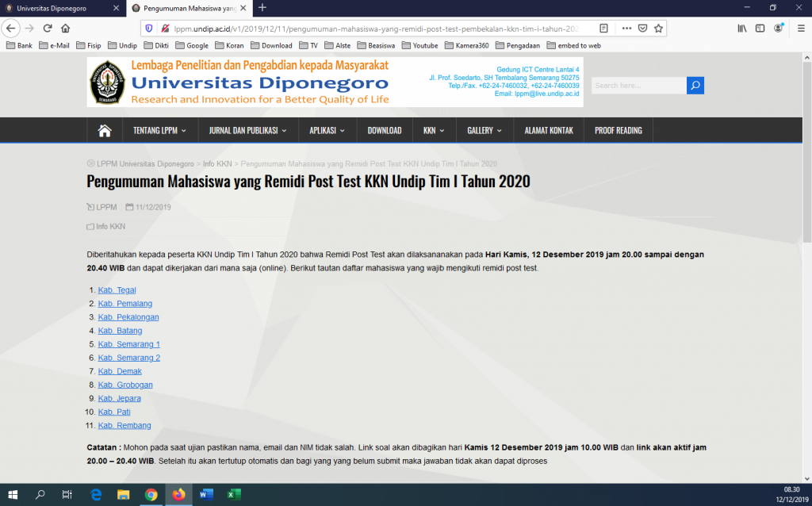The width and height of the screenshot is (812, 506).
Task: Open Firefox library icon in toolbar
Action: click(x=742, y=28)
